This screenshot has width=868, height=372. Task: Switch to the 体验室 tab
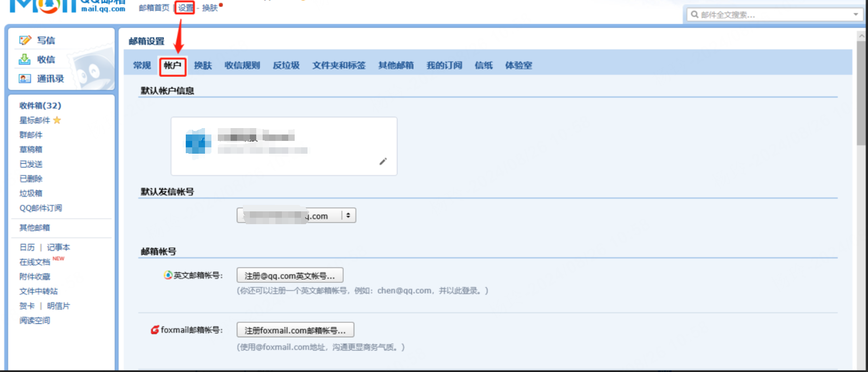(518, 65)
